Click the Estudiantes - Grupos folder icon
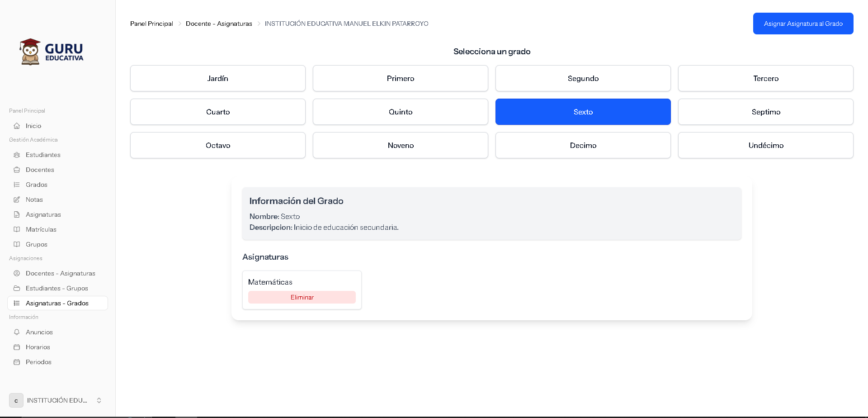Screen dimensions: 868x418 tap(17, 288)
